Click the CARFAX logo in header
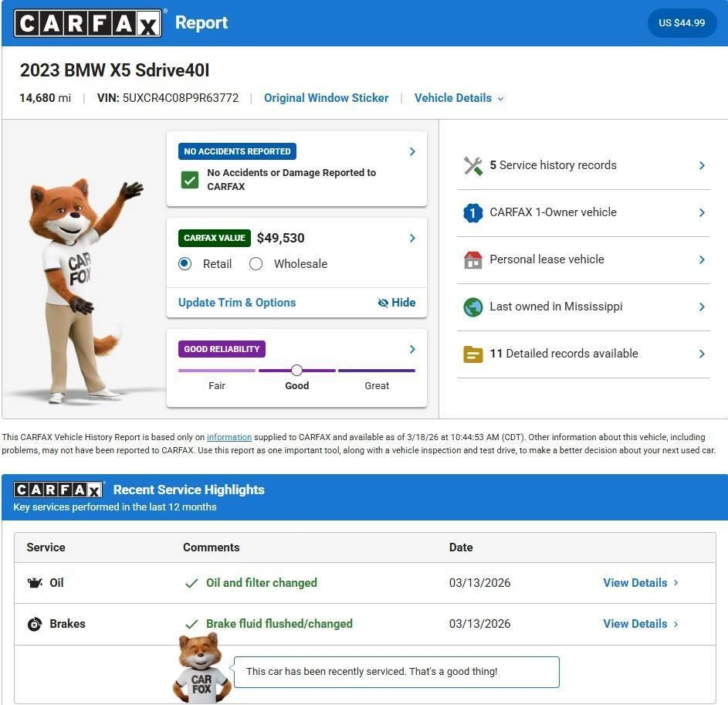728x705 pixels. click(88, 23)
